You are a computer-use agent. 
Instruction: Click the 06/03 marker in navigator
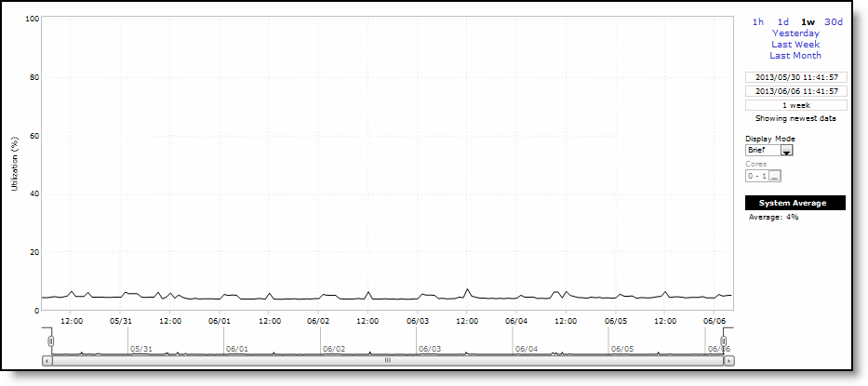tap(430, 349)
